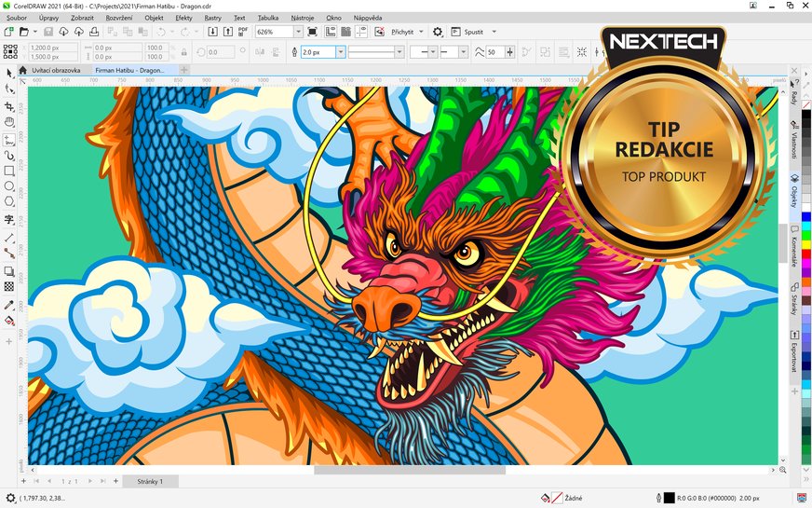Select the Text tool
Screen dimensions: 812x508
[x=9, y=220]
